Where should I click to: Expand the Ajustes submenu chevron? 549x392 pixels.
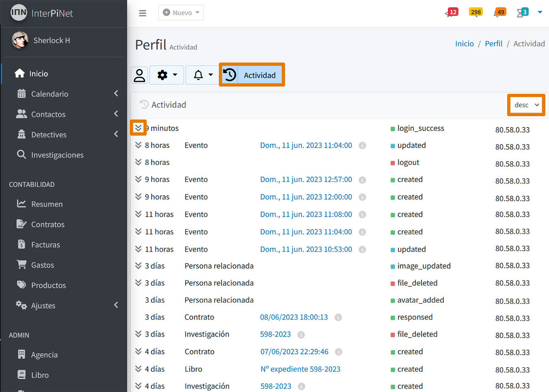(116, 305)
